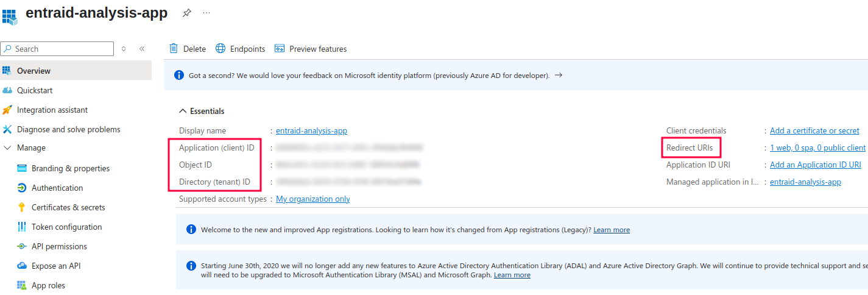
Task: Click the sort arrows next to search
Action: click(124, 49)
